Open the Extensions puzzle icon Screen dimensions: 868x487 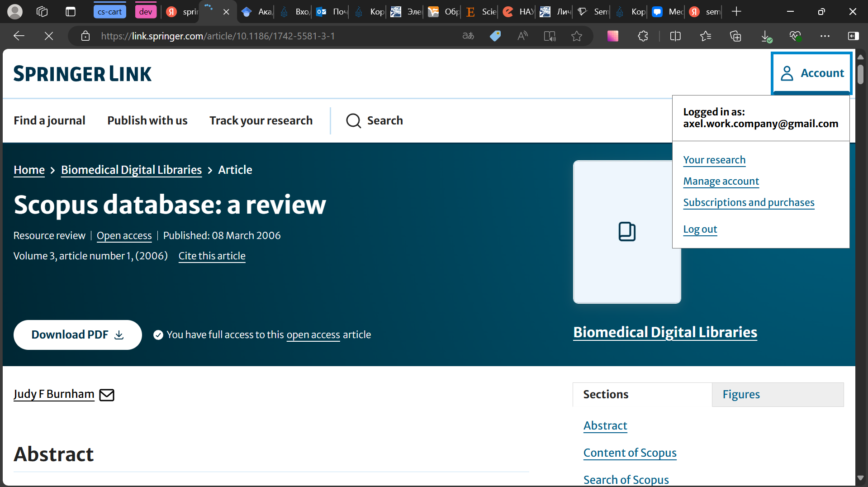tap(643, 36)
